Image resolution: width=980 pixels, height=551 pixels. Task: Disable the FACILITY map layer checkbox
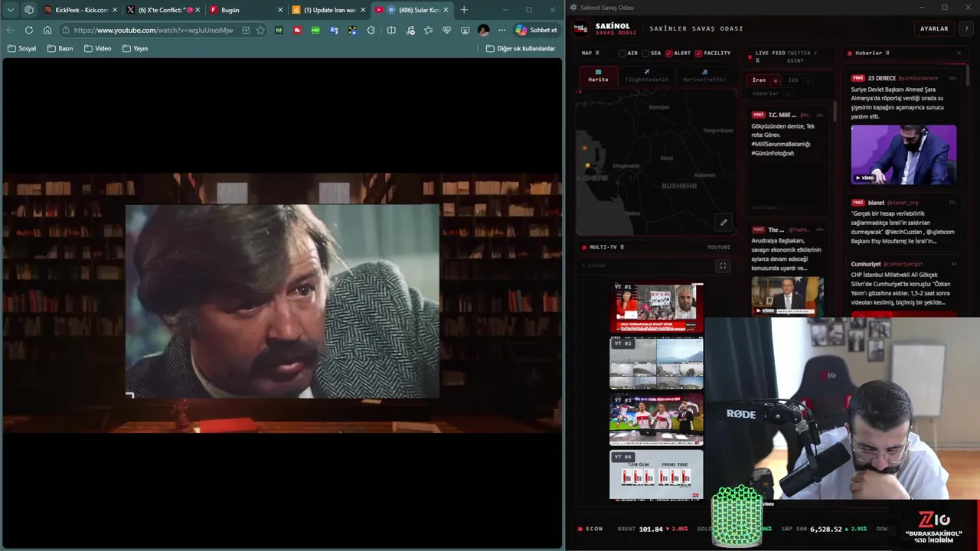click(699, 53)
